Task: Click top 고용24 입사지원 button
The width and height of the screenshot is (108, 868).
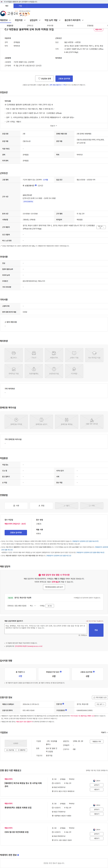Action: point(64,78)
